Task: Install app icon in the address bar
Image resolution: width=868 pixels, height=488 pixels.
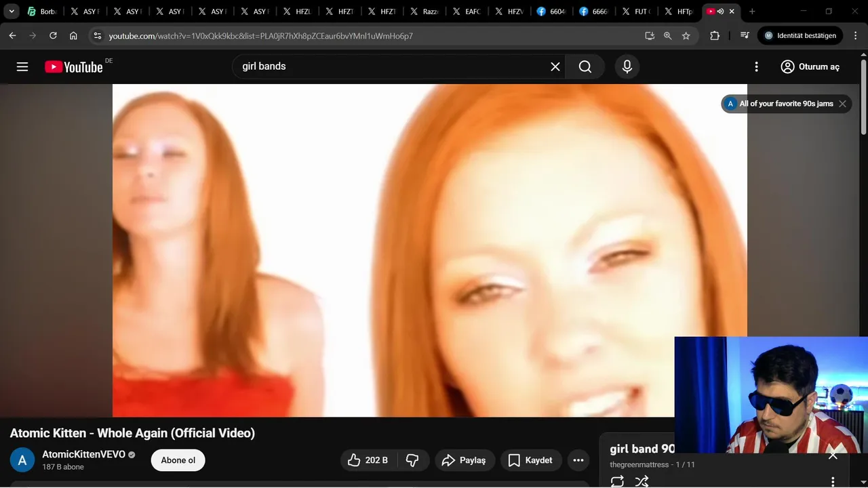Action: [650, 36]
